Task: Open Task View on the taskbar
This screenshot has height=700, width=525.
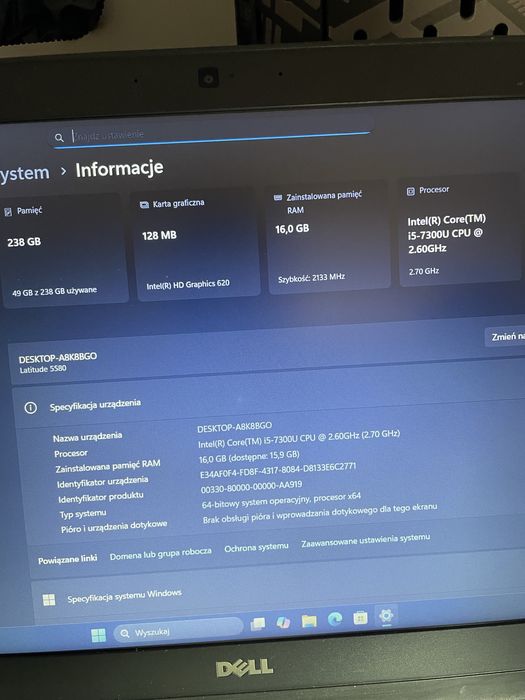Action: [x=258, y=624]
